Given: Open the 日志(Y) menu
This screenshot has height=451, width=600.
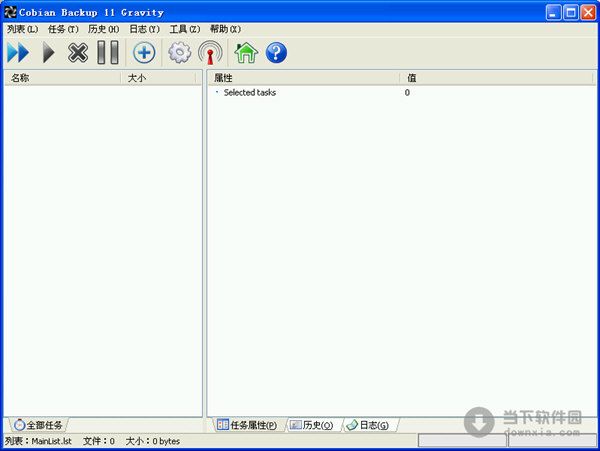Looking at the screenshot, I should [144, 29].
